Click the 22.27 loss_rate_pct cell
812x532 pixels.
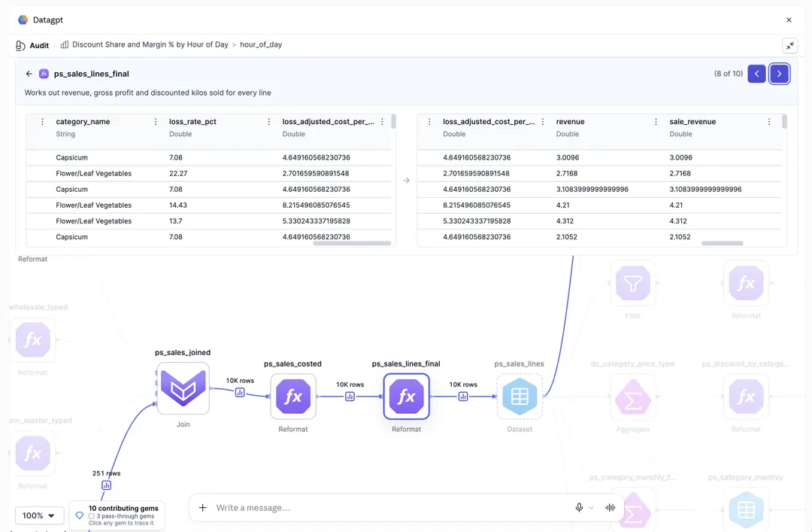click(178, 173)
